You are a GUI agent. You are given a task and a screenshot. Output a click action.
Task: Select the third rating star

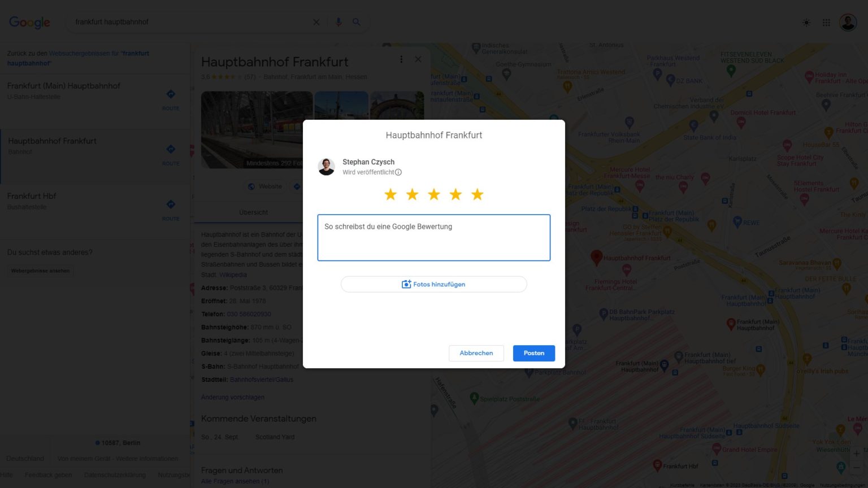pyautogui.click(x=434, y=194)
